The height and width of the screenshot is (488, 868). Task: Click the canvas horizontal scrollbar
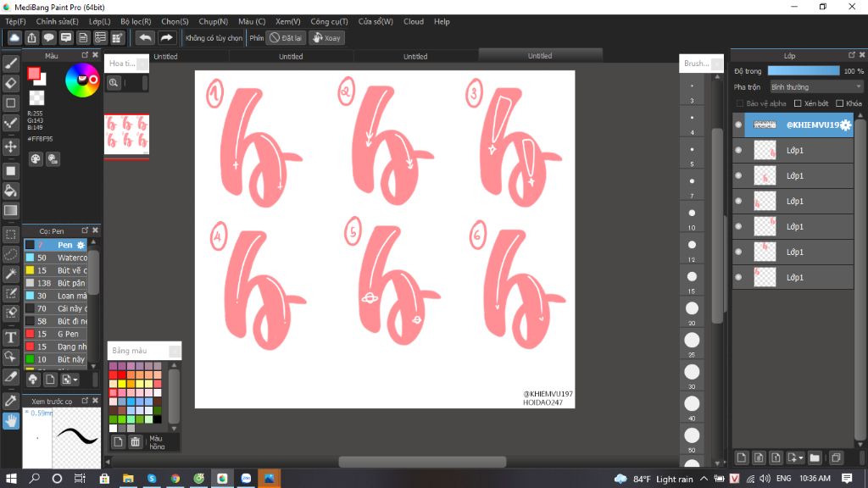(x=422, y=462)
